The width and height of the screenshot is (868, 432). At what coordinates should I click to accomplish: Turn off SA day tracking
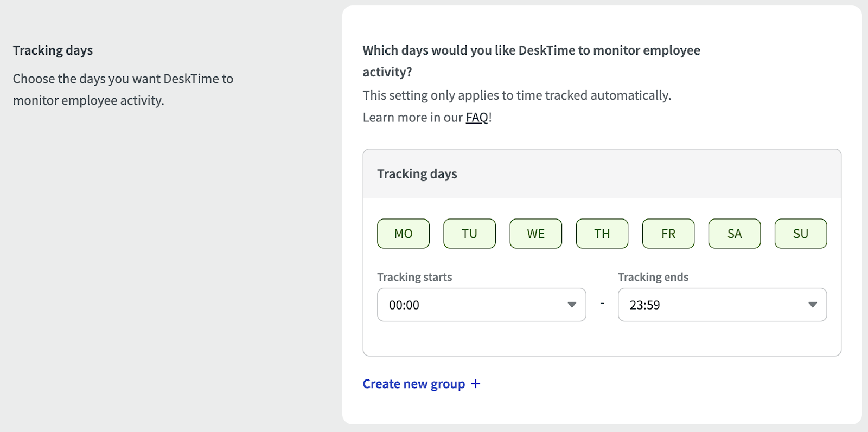(x=734, y=234)
